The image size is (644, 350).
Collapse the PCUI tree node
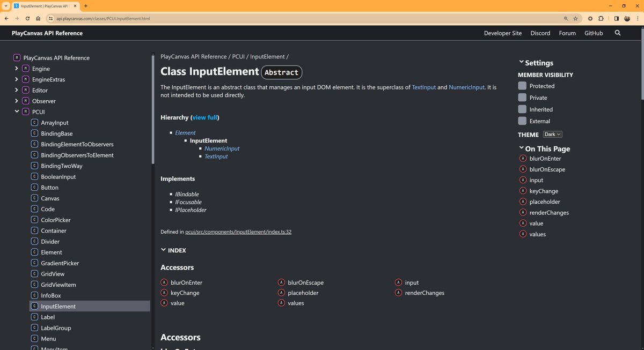tap(17, 111)
